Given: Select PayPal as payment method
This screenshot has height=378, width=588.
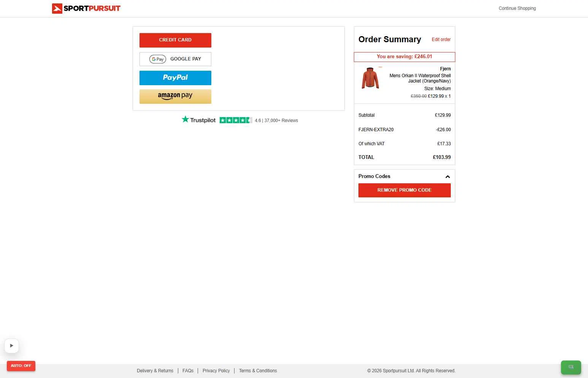Looking at the screenshot, I should coord(175,78).
